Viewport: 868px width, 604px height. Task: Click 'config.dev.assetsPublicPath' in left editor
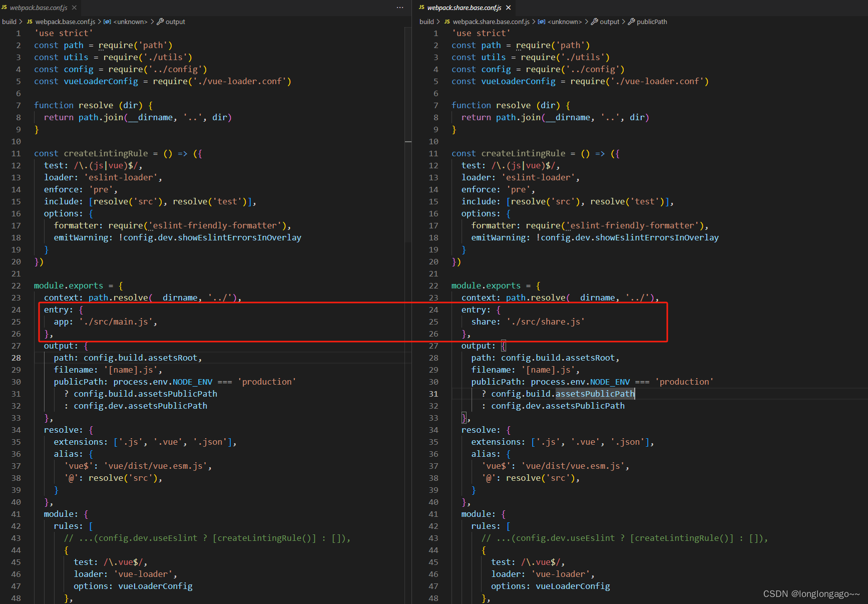pos(140,406)
